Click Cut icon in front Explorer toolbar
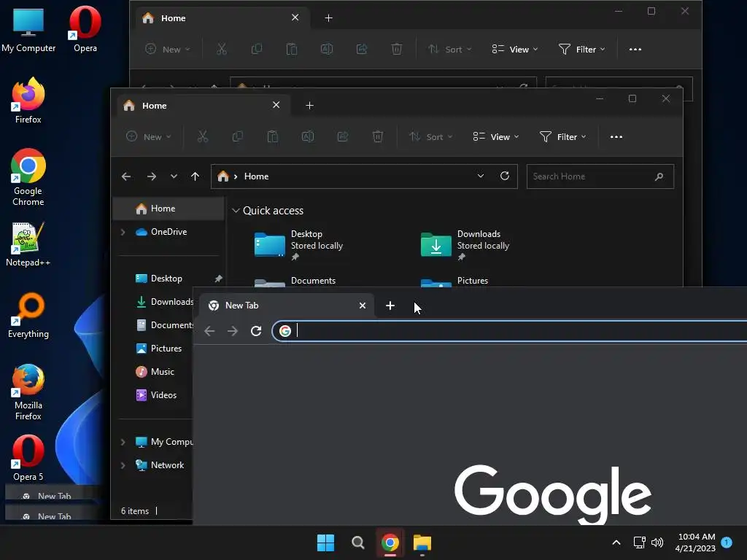The image size is (747, 560). pyautogui.click(x=203, y=136)
